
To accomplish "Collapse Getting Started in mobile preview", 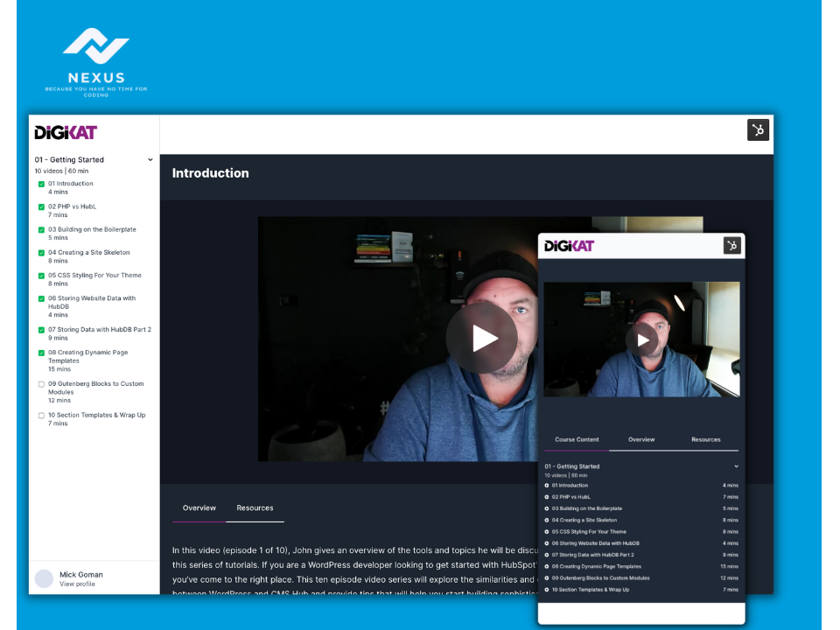I will point(736,466).
